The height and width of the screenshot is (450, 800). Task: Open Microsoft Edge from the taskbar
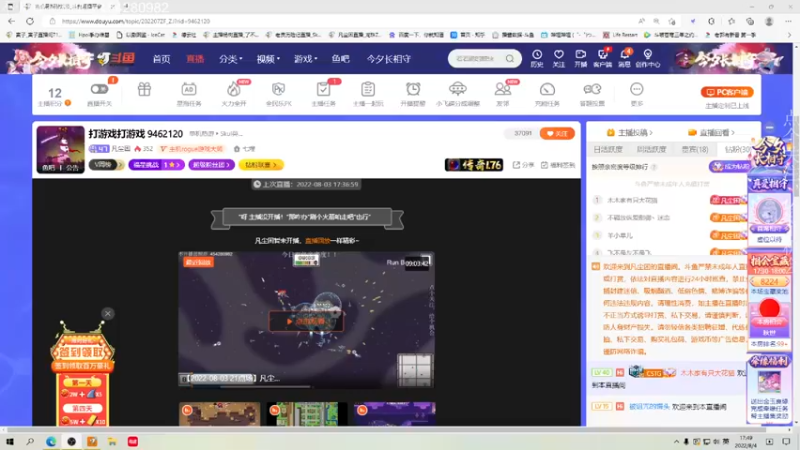tap(51, 442)
